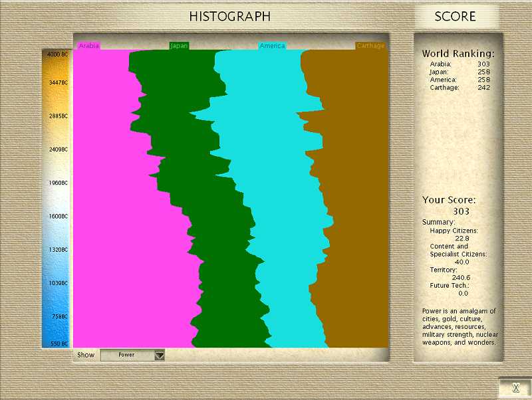
Task: Click the 4000 BC timeline marker
Action: [x=57, y=54]
